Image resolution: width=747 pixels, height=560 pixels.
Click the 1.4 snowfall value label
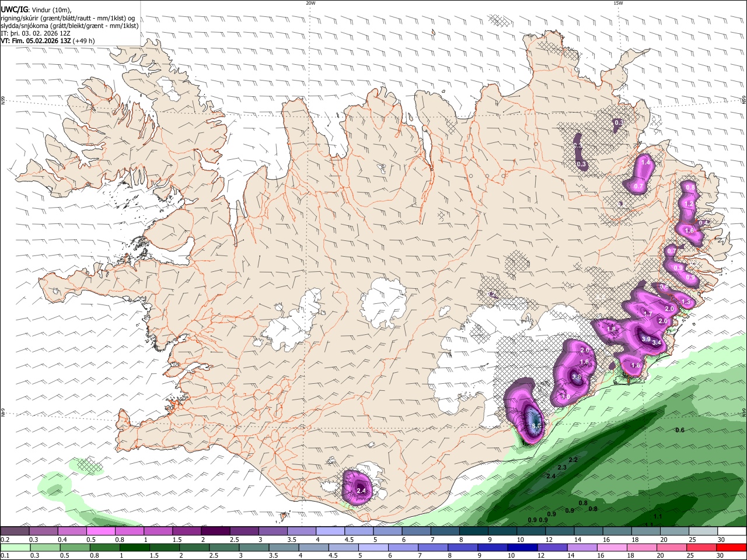tap(645, 163)
